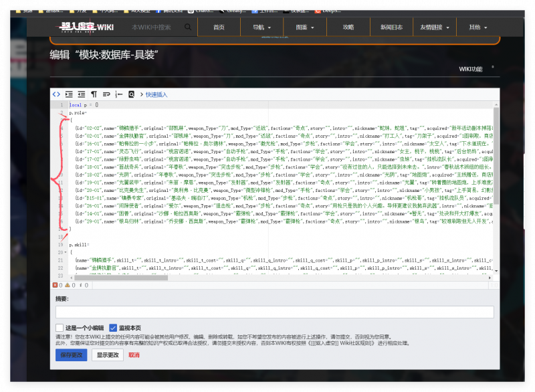The image size is (535, 392).
Task: Go to the 首页 nav item
Action: pyautogui.click(x=219, y=27)
